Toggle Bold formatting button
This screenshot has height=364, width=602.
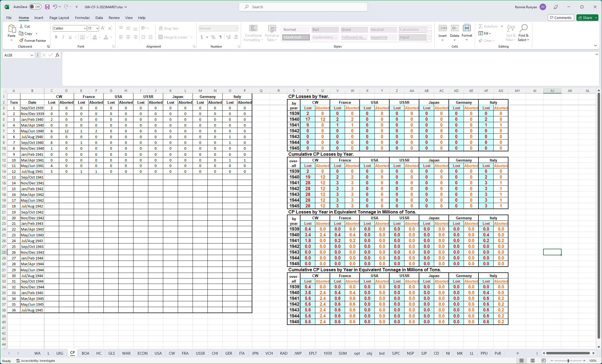pos(56,37)
